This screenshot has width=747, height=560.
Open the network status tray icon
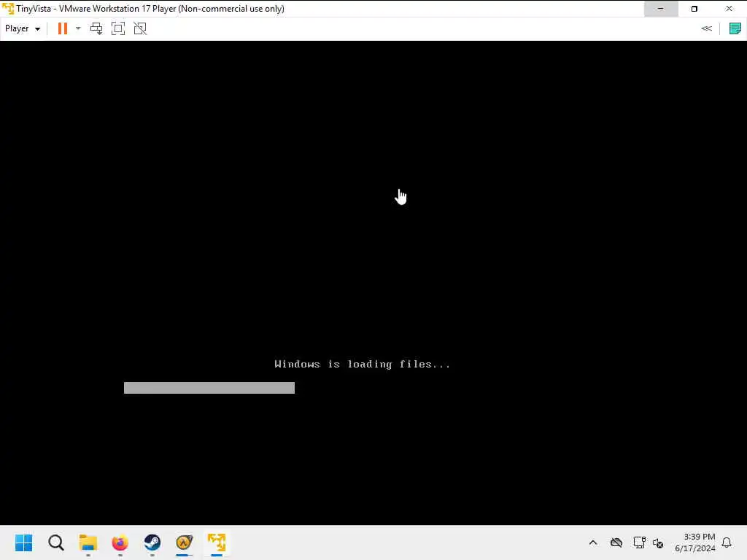coord(639,542)
